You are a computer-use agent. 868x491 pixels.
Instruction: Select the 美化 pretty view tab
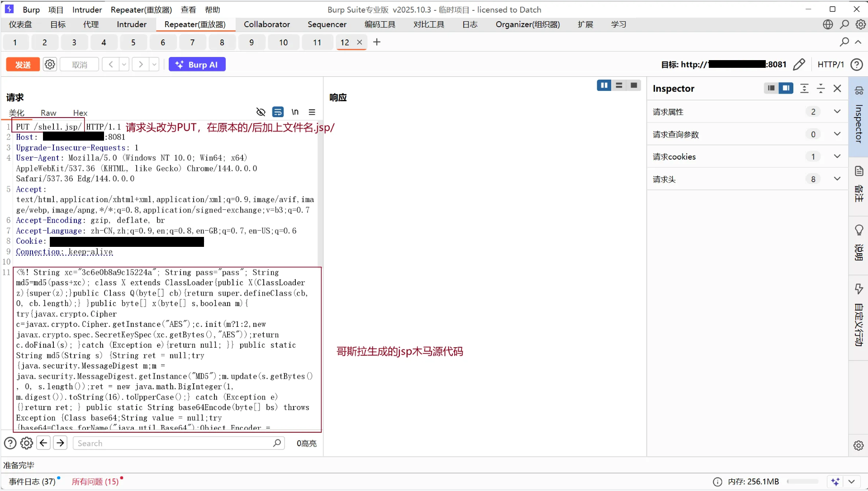[17, 113]
